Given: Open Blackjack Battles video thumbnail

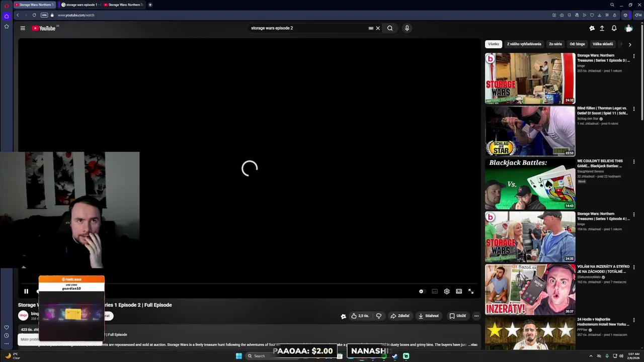Looking at the screenshot, I should [x=530, y=184].
